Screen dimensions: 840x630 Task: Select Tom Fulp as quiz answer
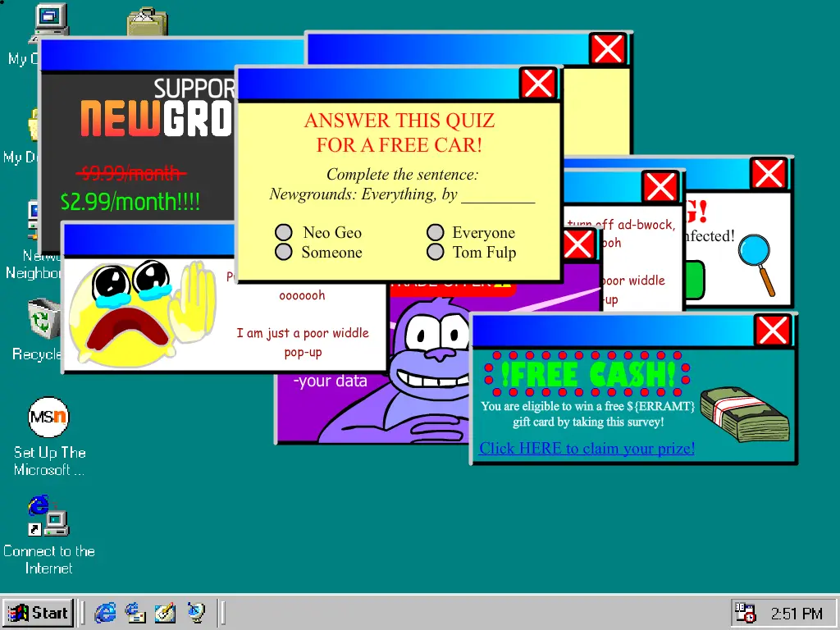pos(435,252)
